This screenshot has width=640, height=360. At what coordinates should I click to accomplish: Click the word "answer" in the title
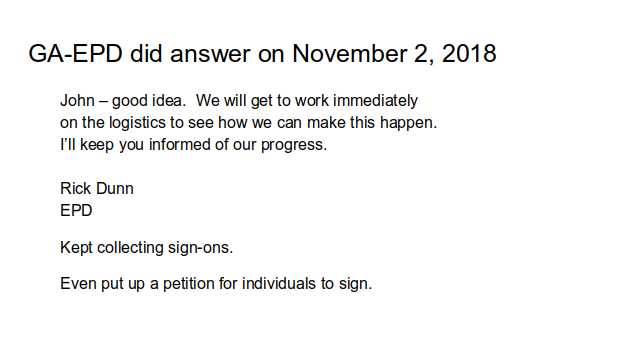coord(210,54)
